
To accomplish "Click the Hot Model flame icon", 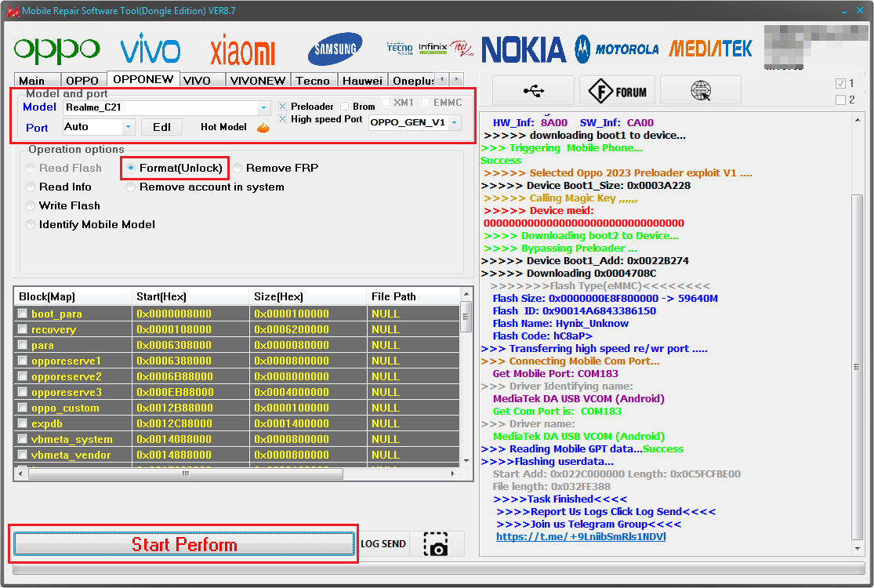I will coord(263,128).
